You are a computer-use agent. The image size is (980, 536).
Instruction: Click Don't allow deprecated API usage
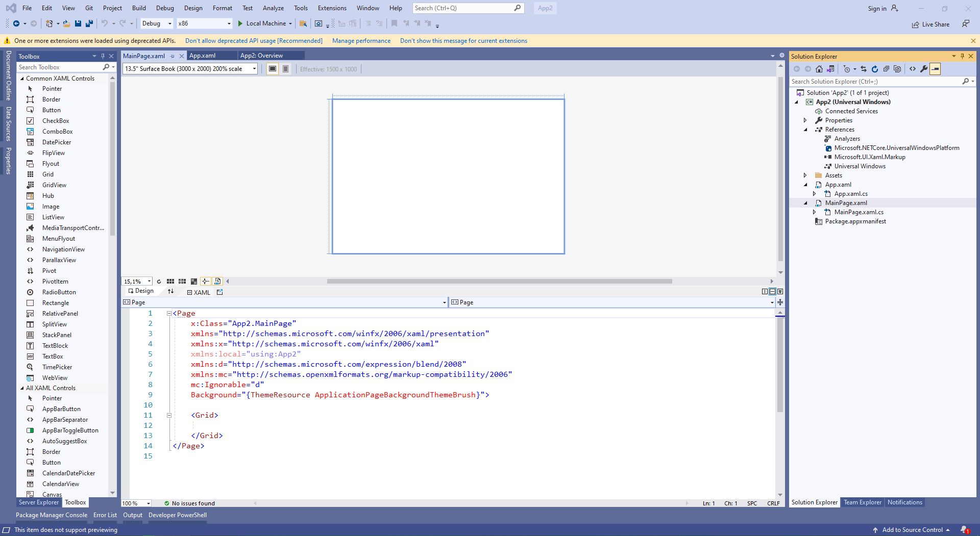254,40
